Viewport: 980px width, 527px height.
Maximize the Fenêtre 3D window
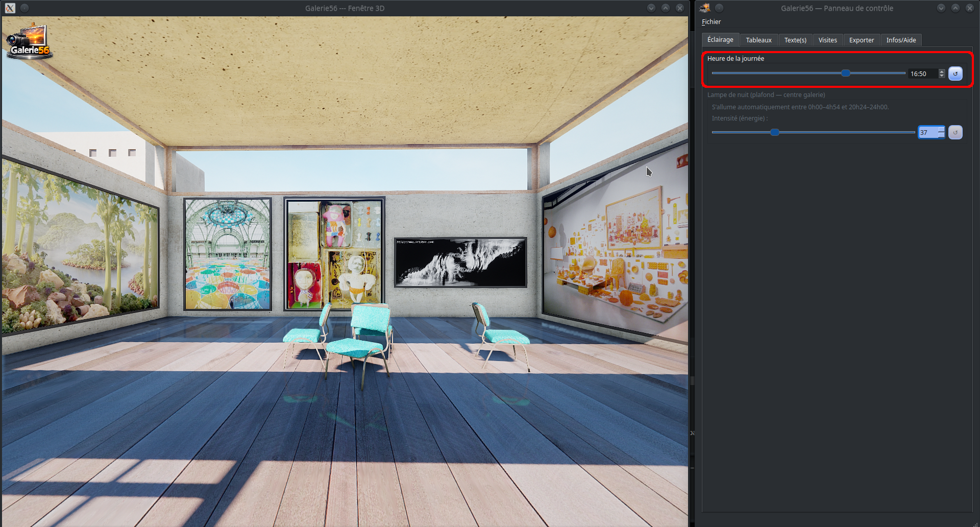(x=666, y=8)
